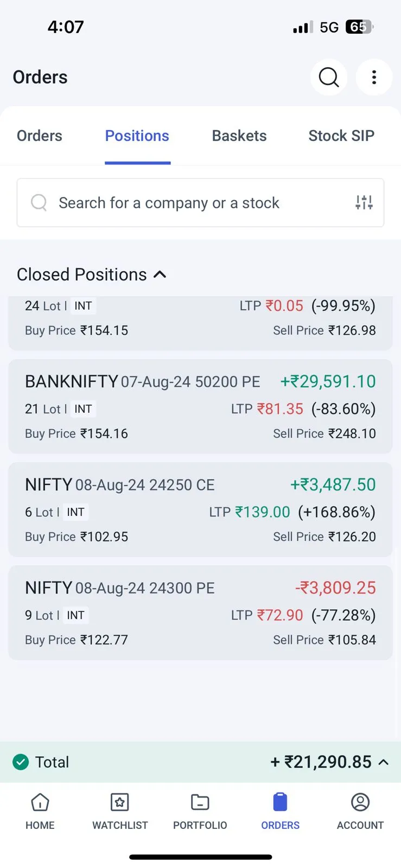Image resolution: width=401 pixels, height=868 pixels.
Task: Open the Account profile icon
Action: click(x=360, y=802)
